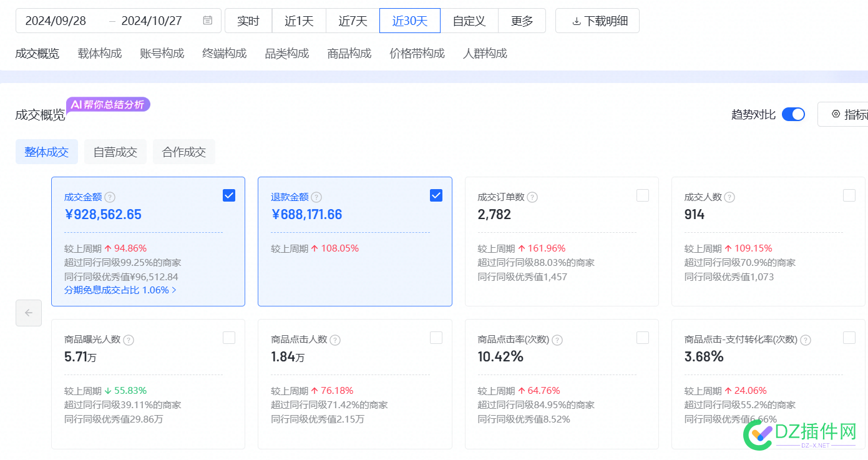Choose the 自定义 date range option

pos(469,21)
